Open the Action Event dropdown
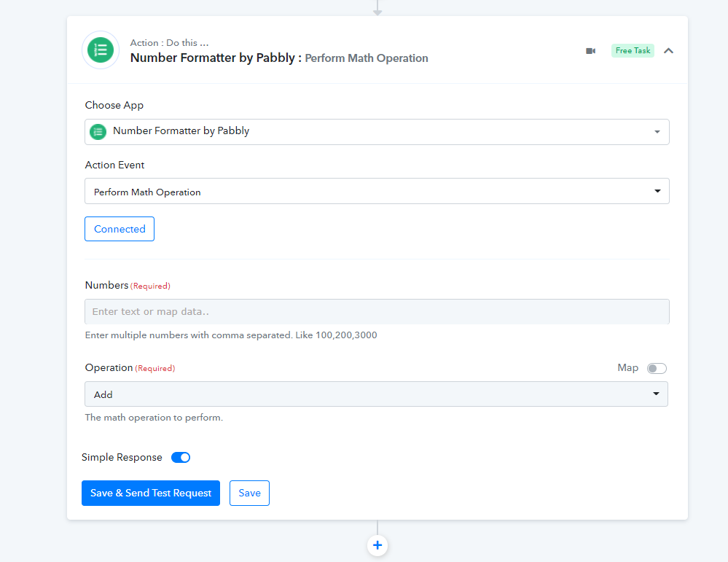 click(377, 192)
